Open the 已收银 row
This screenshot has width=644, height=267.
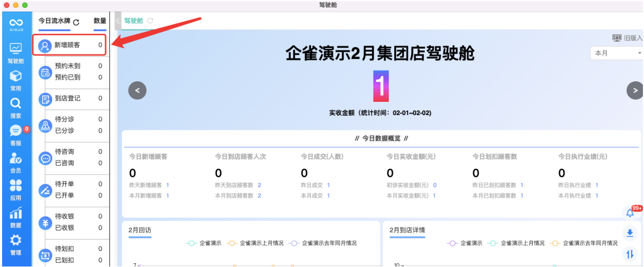[x=78, y=228]
